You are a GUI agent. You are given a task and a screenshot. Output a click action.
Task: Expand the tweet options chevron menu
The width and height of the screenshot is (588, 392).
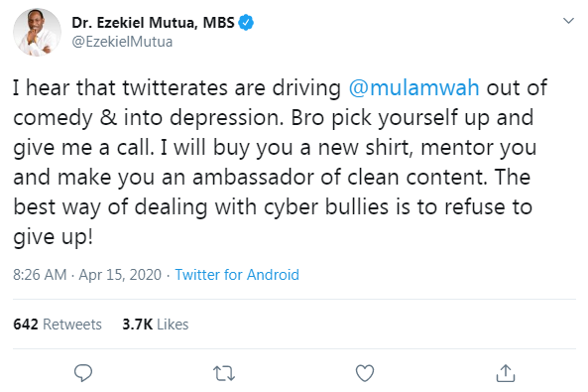[x=568, y=21]
